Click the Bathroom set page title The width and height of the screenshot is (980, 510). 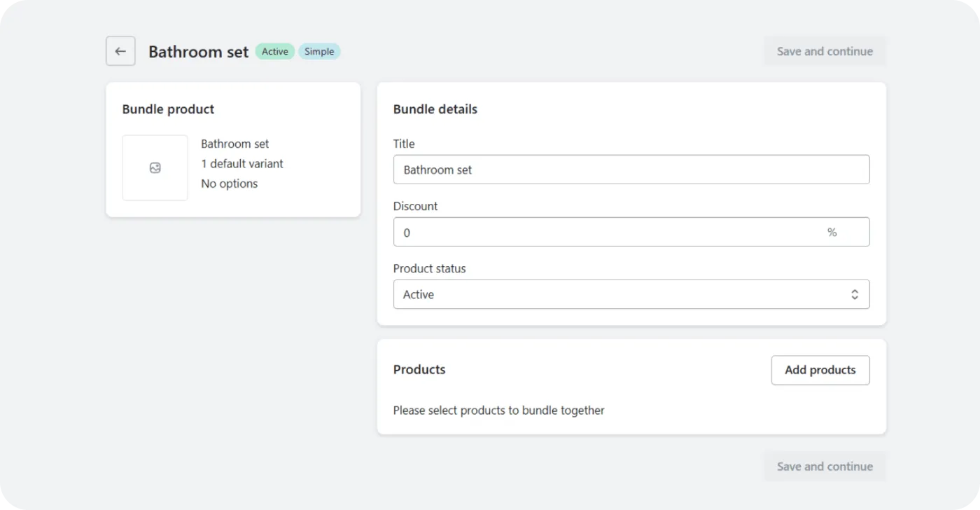coord(198,51)
